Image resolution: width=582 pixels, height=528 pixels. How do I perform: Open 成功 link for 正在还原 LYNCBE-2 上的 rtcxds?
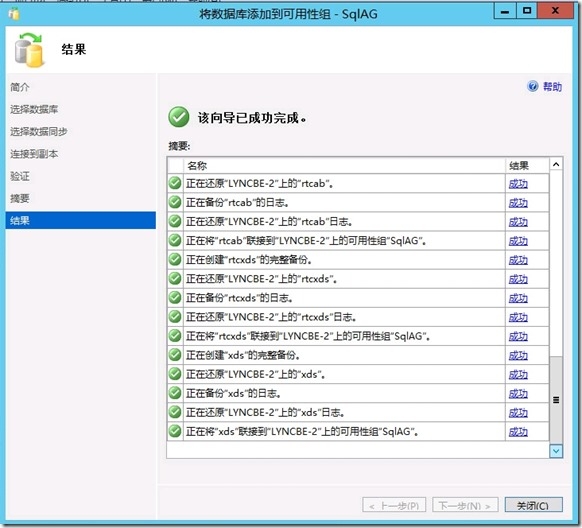coord(518,279)
